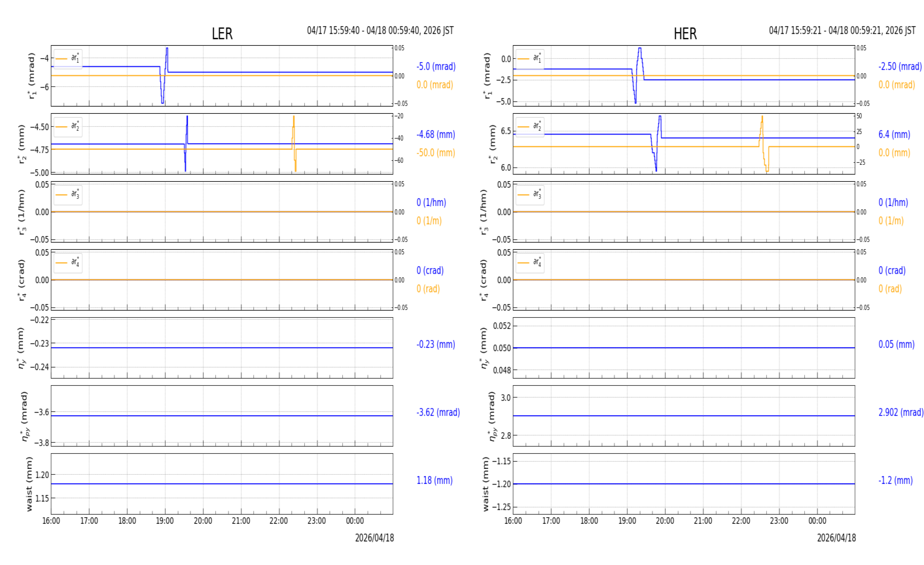This screenshot has height=565, width=924.
Task: Click the LER 0 (1/m) value
Action: (x=429, y=221)
